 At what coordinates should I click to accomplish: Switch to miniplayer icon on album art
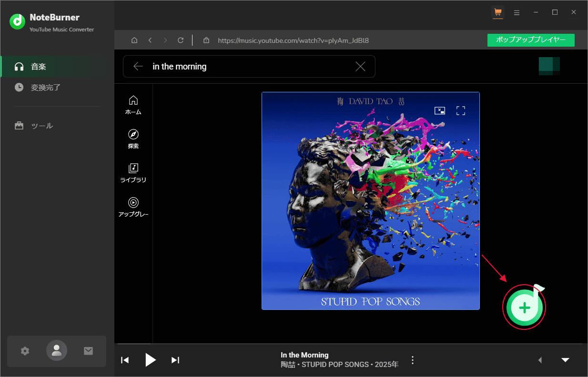(440, 110)
